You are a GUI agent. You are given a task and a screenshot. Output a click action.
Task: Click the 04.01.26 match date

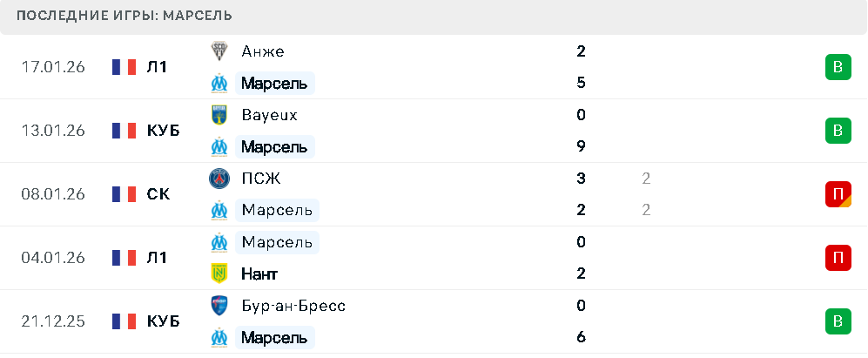53,258
